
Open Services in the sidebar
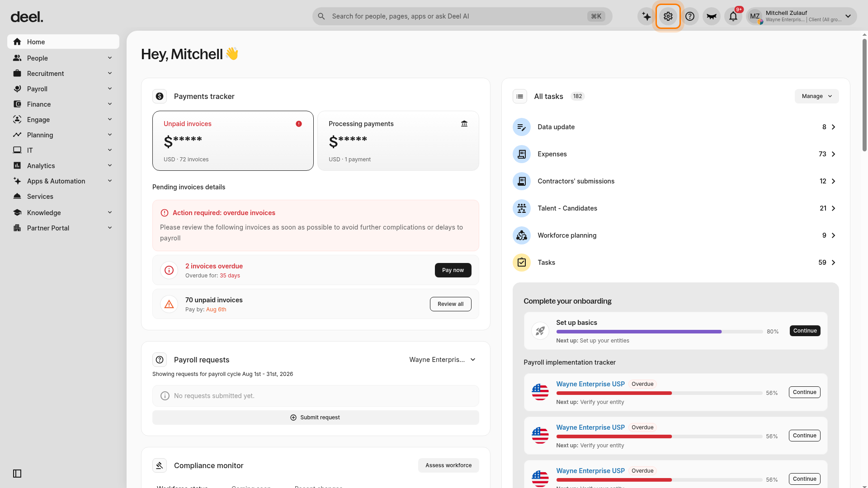[63, 197]
